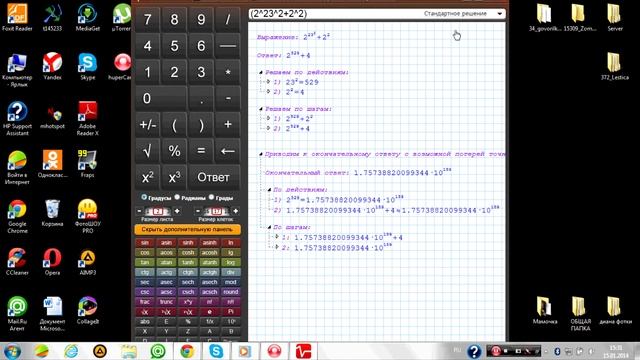The height and width of the screenshot is (360, 640).
Task: Open the Windows Start menu
Action: point(12,351)
